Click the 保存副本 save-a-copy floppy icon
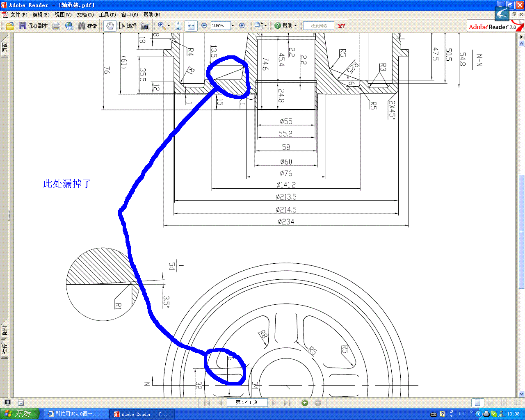525x420 pixels. coord(23,26)
